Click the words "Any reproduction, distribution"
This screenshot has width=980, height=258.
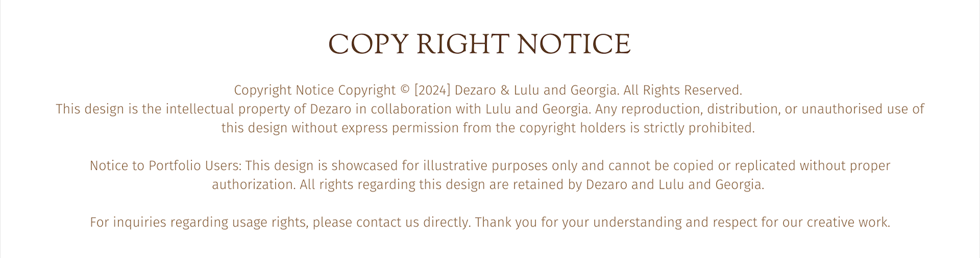coord(688,109)
